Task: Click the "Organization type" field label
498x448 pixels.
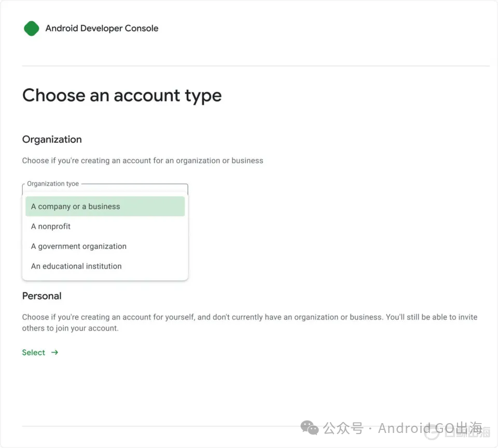Action: (53, 184)
